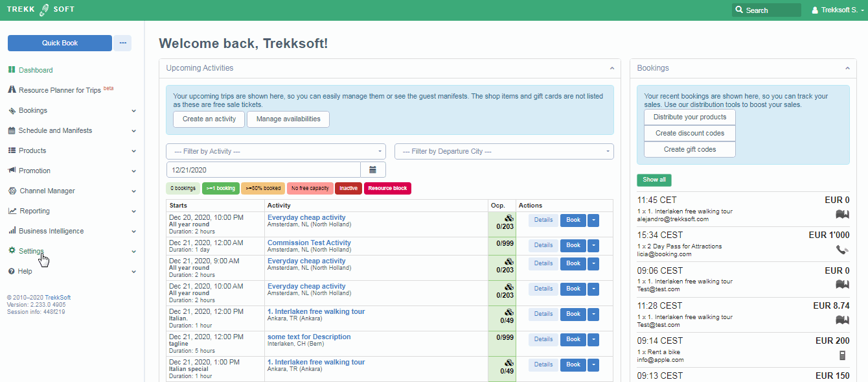Click the Help question mark icon
The image size is (868, 382).
click(x=11, y=271)
